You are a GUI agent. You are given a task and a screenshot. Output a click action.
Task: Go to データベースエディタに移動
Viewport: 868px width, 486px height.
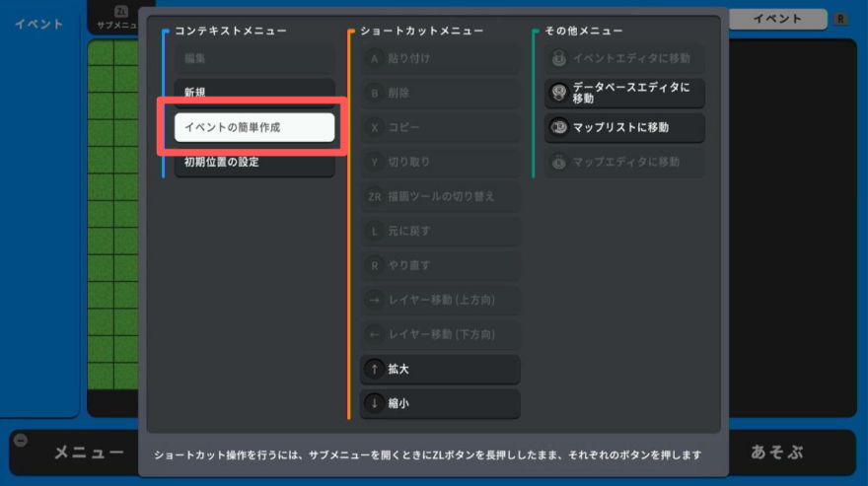624,93
